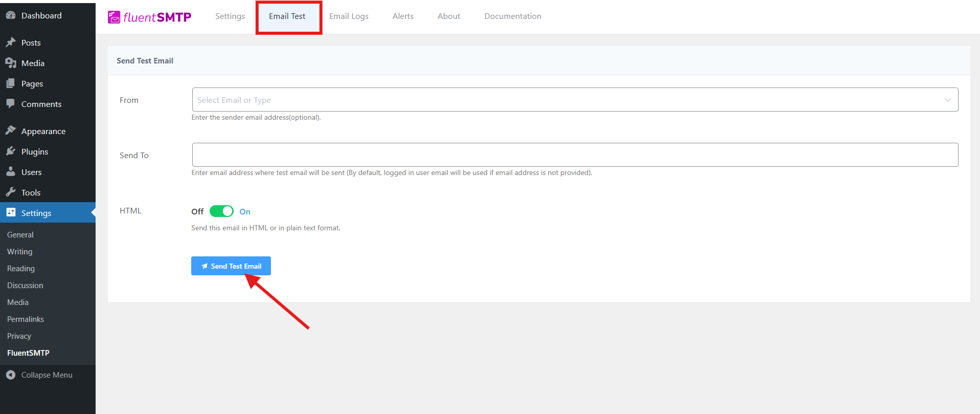The width and height of the screenshot is (980, 414).
Task: Click the paper plane icon on Send button
Action: click(x=204, y=266)
